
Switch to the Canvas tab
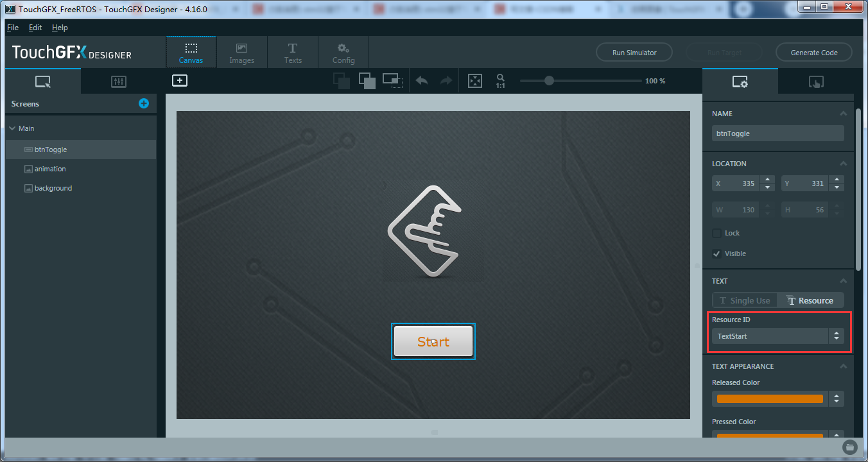(x=191, y=53)
